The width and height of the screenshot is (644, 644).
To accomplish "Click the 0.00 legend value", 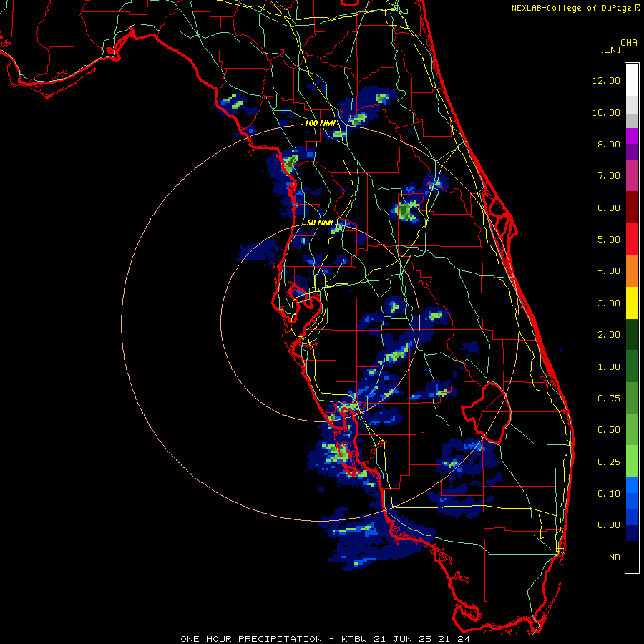I will (x=609, y=525).
